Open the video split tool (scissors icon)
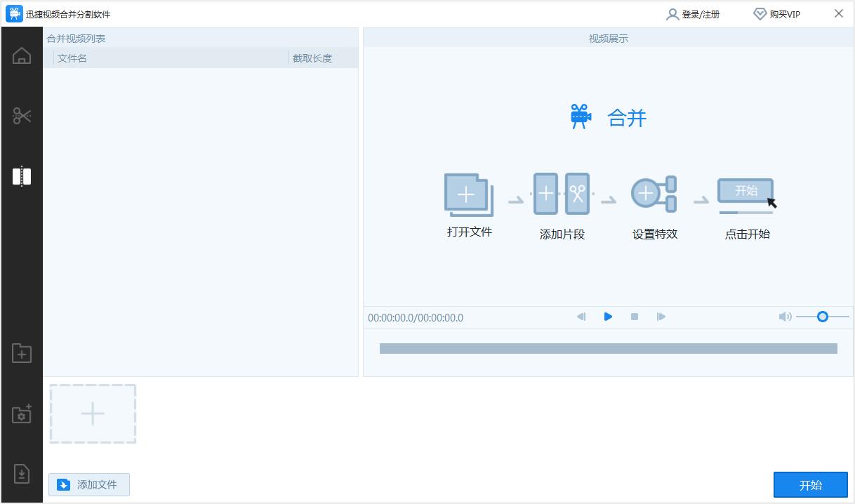This screenshot has height=504, width=855. pos(21,114)
